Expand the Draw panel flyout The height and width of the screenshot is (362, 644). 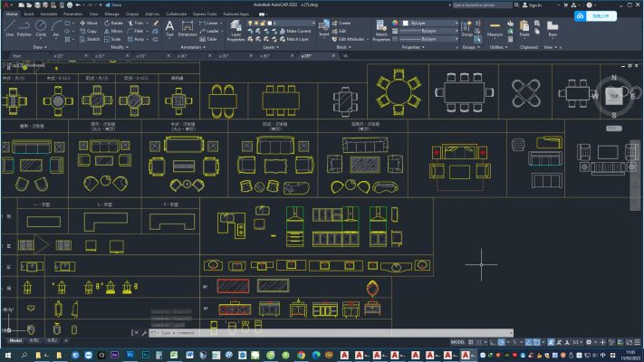click(38, 47)
